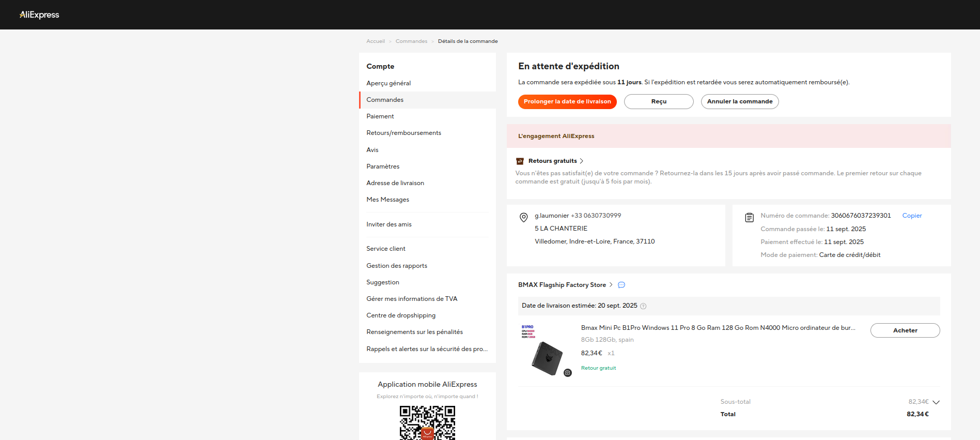Click the order clipboard icon

(x=749, y=218)
